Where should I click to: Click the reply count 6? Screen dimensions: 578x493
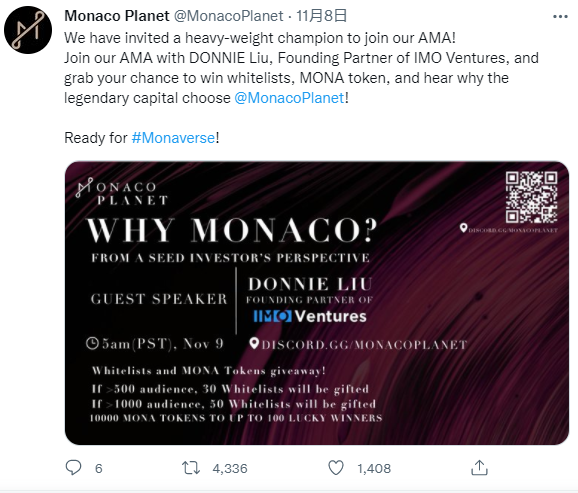(x=98, y=469)
